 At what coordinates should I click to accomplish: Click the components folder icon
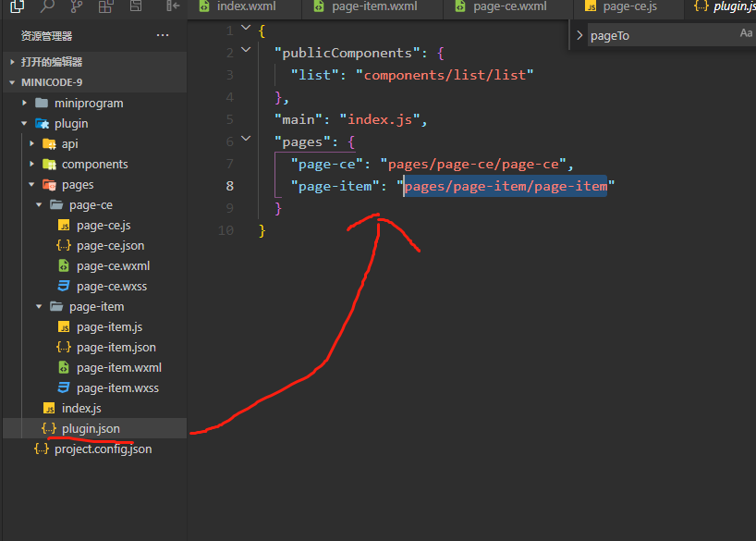tap(49, 164)
